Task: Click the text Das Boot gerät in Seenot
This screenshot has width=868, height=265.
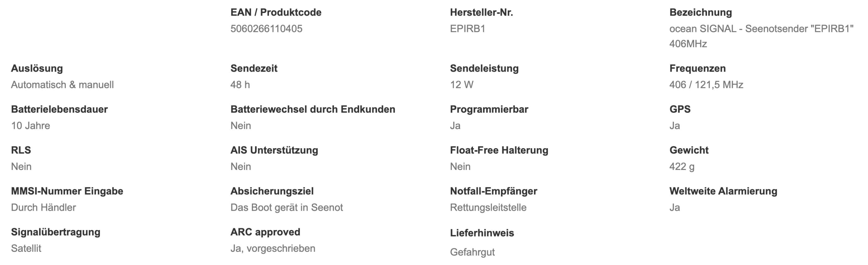Action: (x=287, y=208)
